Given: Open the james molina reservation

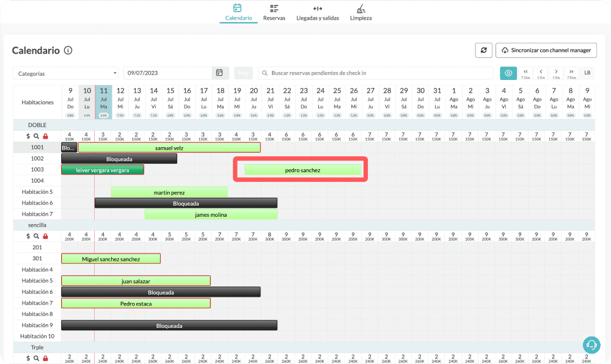Looking at the screenshot, I should pyautogui.click(x=211, y=214).
